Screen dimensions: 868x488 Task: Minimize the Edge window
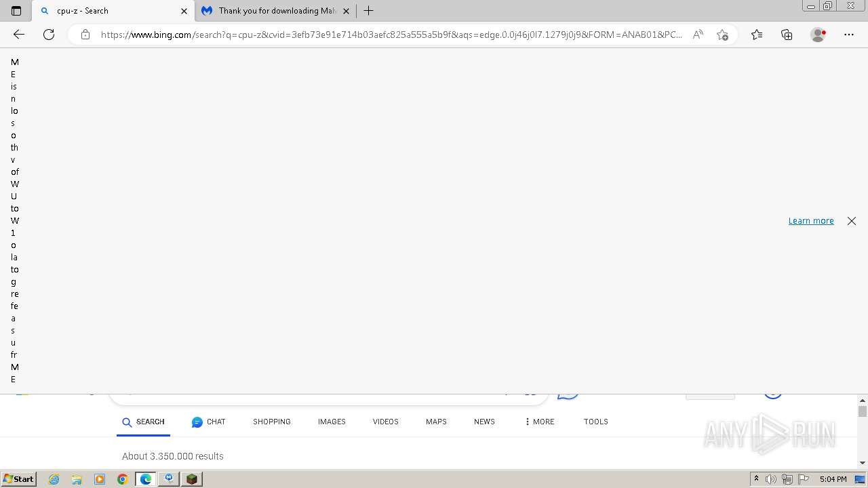(810, 6)
